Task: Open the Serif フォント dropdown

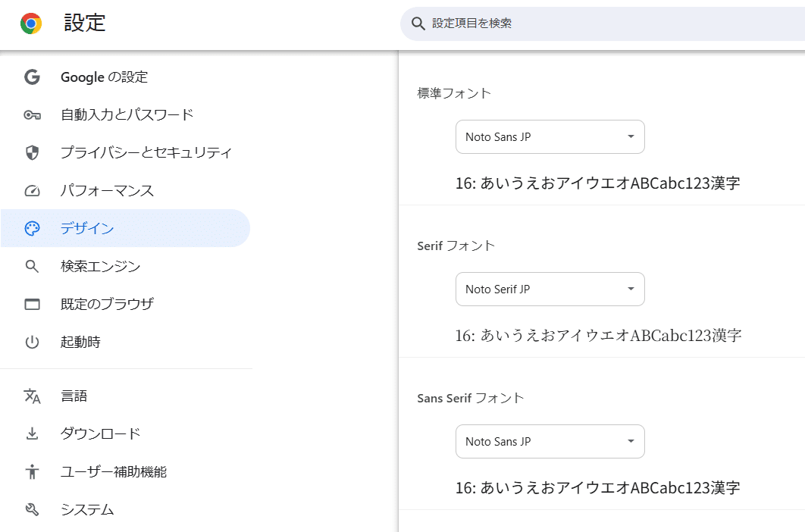Action: click(550, 289)
